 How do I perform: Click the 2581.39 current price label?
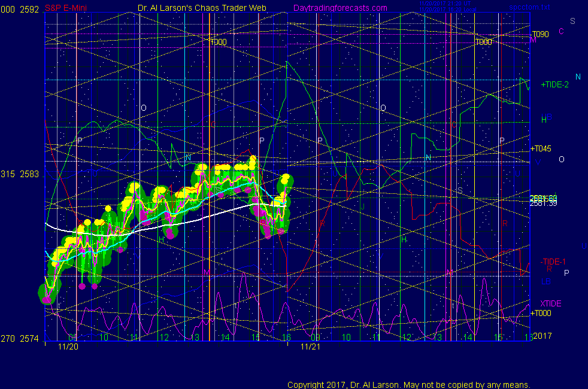[543, 203]
